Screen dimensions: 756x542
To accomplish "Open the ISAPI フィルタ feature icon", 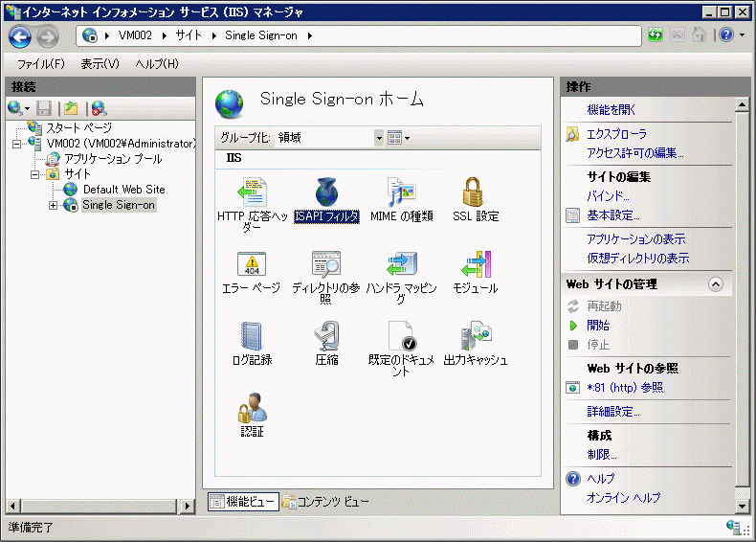I will 326,192.
